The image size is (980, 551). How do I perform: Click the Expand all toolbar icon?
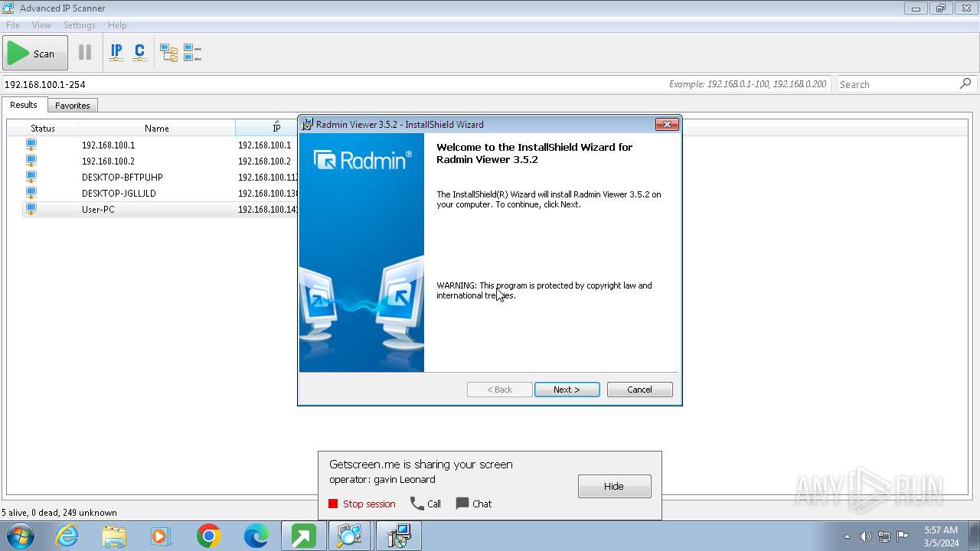click(168, 53)
